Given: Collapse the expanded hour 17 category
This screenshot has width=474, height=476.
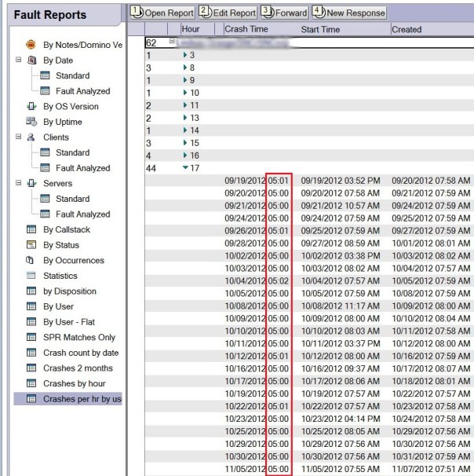Looking at the screenshot, I should [x=184, y=167].
